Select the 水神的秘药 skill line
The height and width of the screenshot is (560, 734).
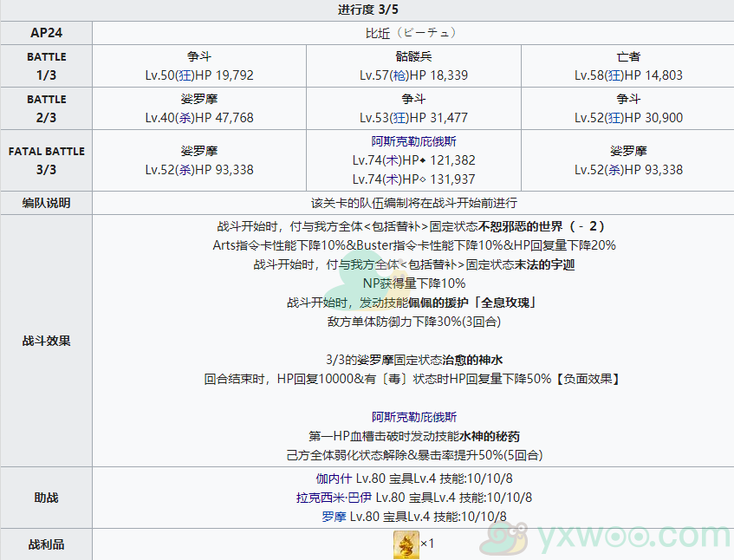pyautogui.click(x=414, y=436)
